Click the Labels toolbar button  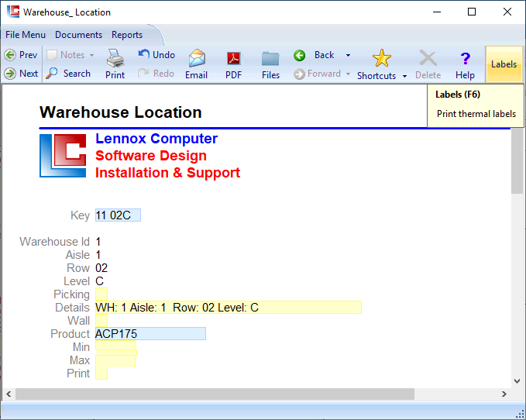coord(504,64)
